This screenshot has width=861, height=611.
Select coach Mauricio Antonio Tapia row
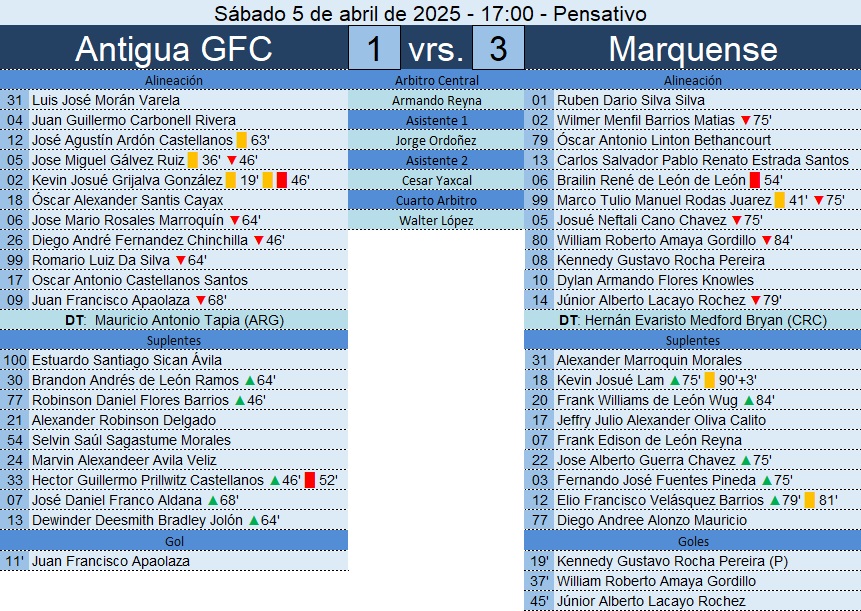174,320
